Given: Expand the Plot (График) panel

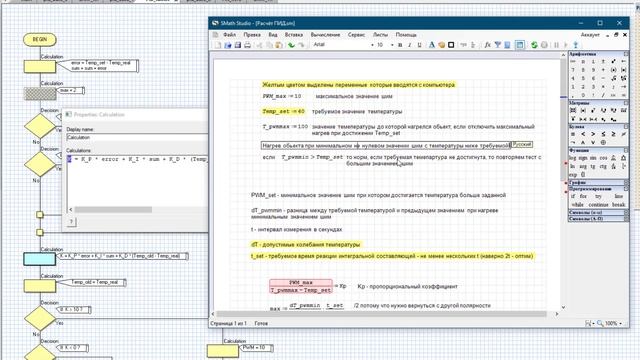Looking at the screenshot, I should (626, 182).
